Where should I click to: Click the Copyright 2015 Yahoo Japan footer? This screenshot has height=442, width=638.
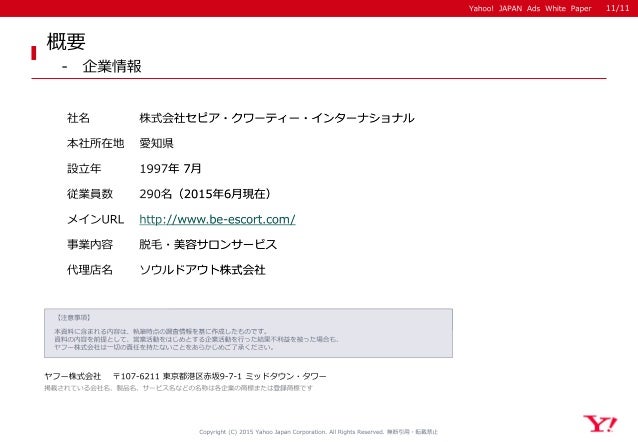[318, 432]
